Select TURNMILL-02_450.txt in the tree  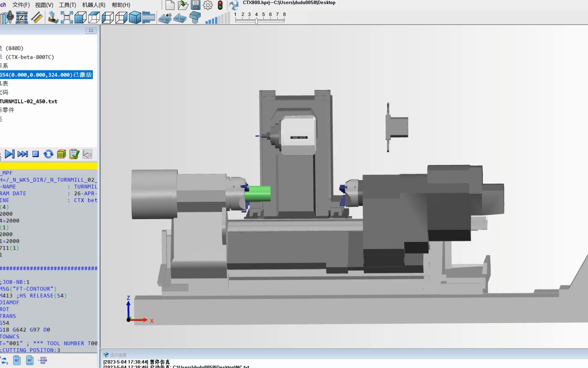coord(29,101)
